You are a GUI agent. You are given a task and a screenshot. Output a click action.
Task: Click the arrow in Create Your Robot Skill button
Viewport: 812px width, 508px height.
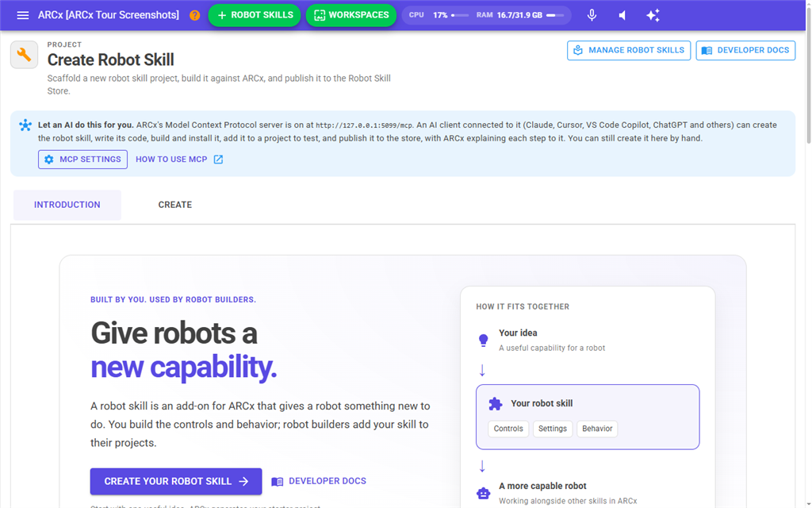tap(243, 482)
